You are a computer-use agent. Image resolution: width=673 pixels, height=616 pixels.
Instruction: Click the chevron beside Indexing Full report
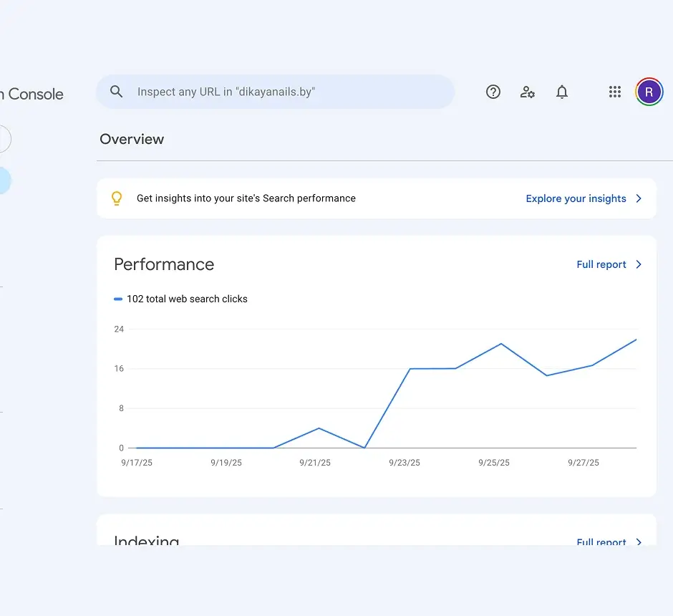[x=639, y=542]
